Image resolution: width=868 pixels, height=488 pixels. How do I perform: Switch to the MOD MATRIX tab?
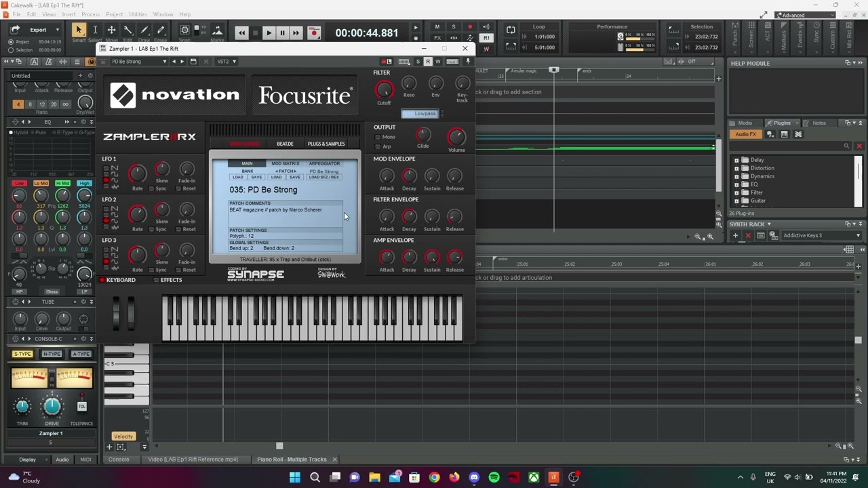point(285,163)
